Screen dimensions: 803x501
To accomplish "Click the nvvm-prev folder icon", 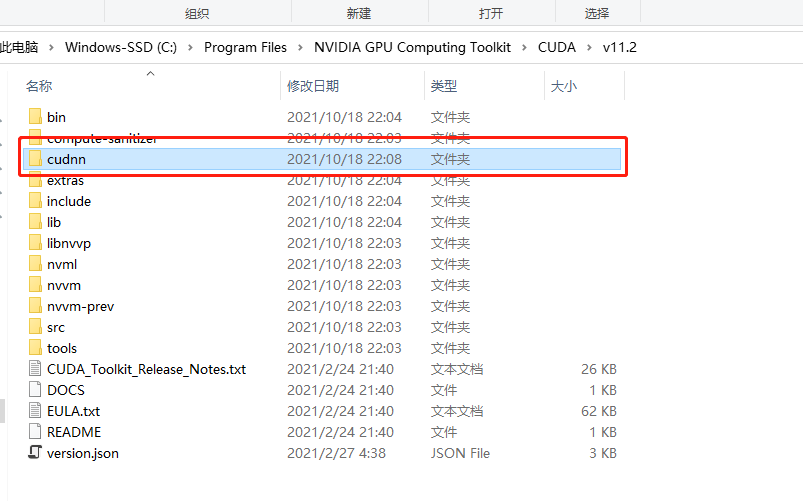I will pyautogui.click(x=35, y=306).
